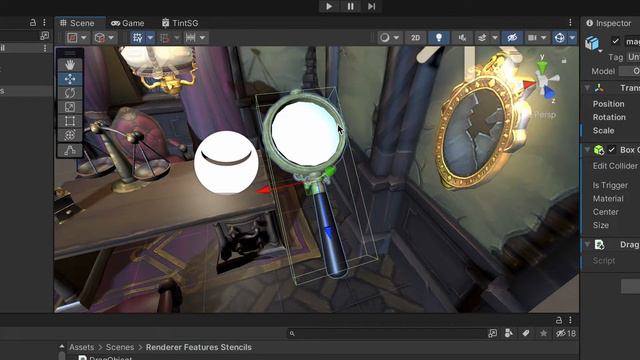Toggle the tool handle pivot position
This screenshot has width=640, height=360.
72,38
